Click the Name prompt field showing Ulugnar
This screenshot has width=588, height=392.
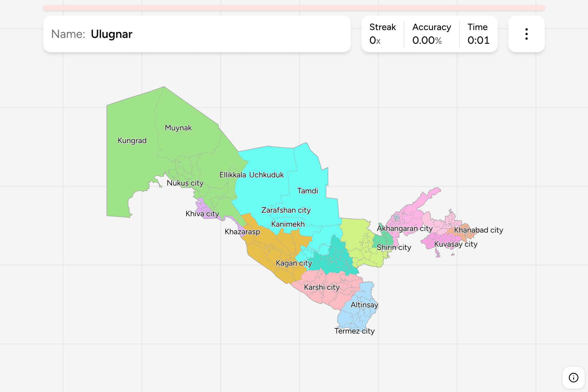coord(197,34)
